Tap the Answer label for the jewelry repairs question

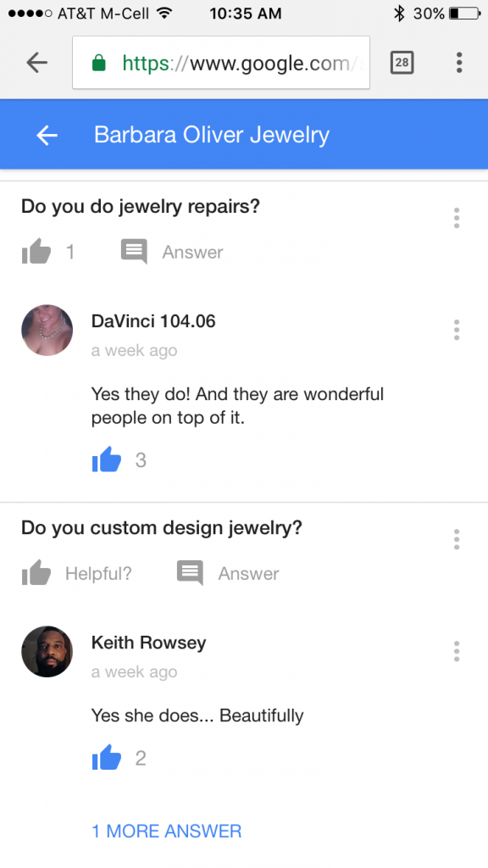coord(192,253)
